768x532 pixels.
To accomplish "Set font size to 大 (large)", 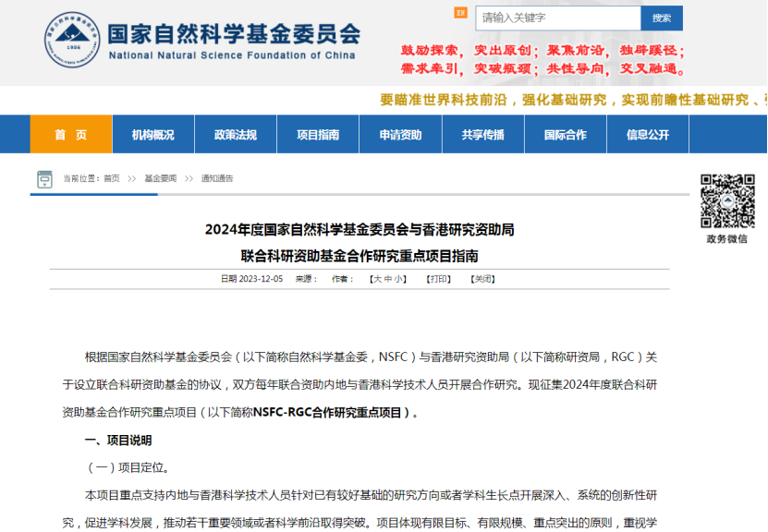I will [x=376, y=278].
